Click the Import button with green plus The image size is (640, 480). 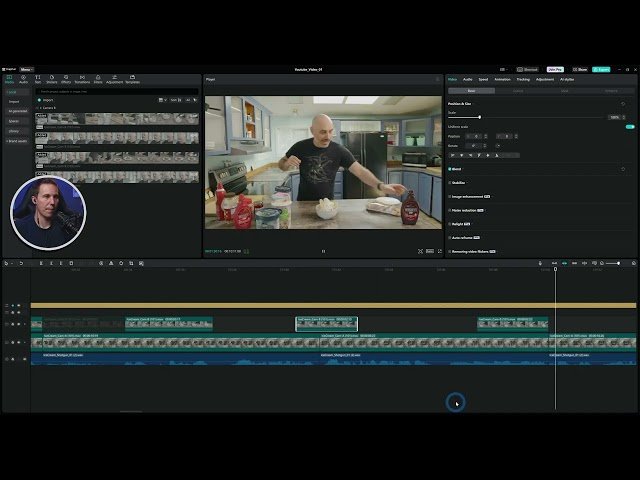point(46,100)
